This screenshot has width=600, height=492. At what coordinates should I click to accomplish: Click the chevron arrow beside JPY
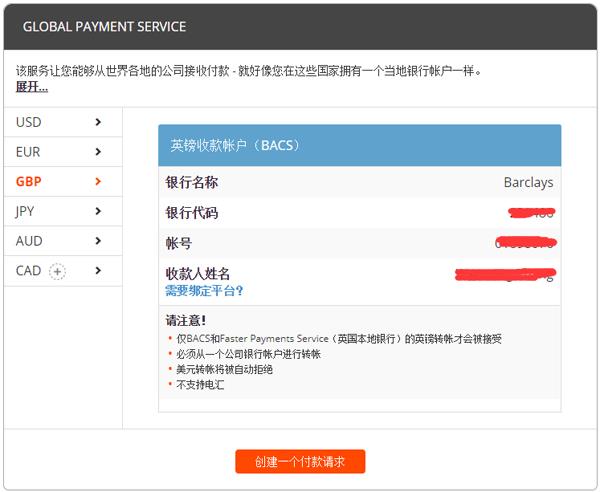tap(98, 211)
